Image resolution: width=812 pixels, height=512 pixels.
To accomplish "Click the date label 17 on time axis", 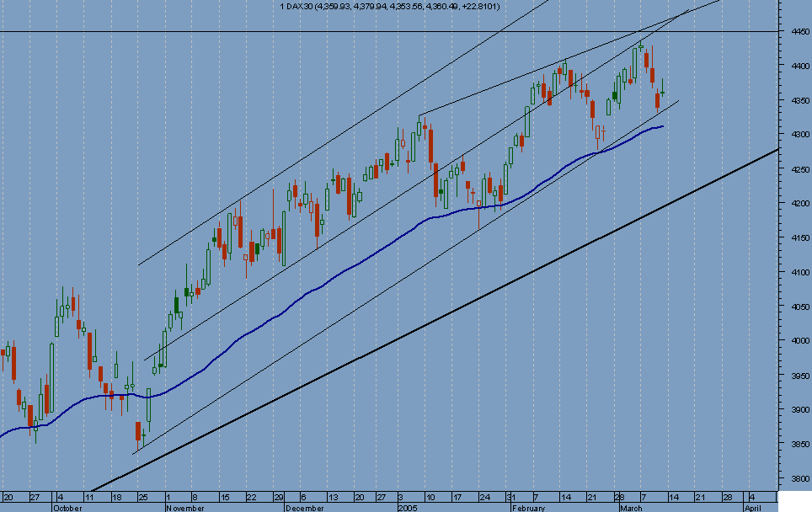I will point(457,498).
